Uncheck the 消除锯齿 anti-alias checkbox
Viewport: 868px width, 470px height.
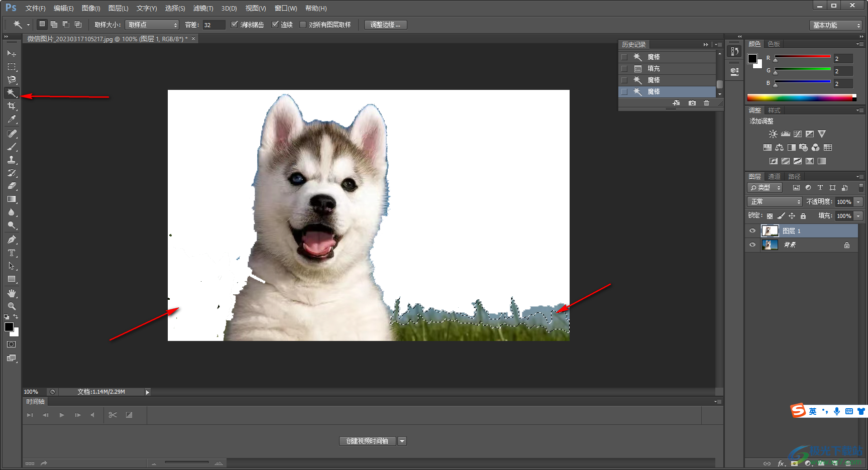point(235,25)
